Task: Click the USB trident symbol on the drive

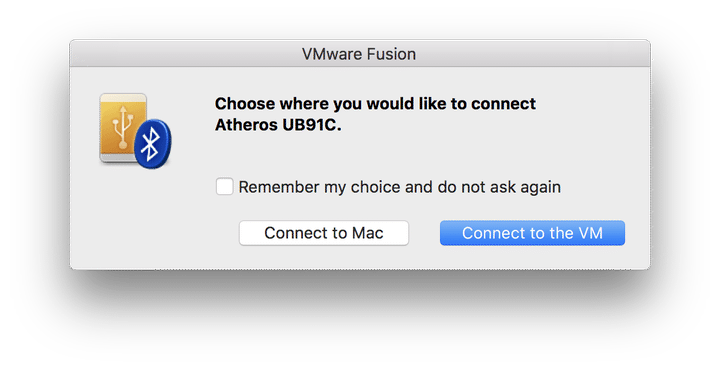Action: pyautogui.click(x=123, y=127)
